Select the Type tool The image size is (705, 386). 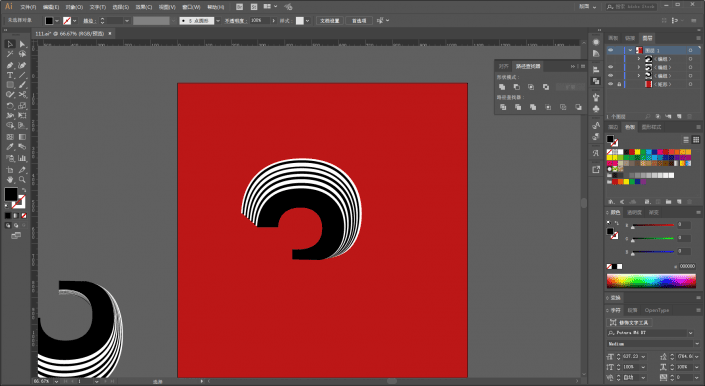point(10,75)
